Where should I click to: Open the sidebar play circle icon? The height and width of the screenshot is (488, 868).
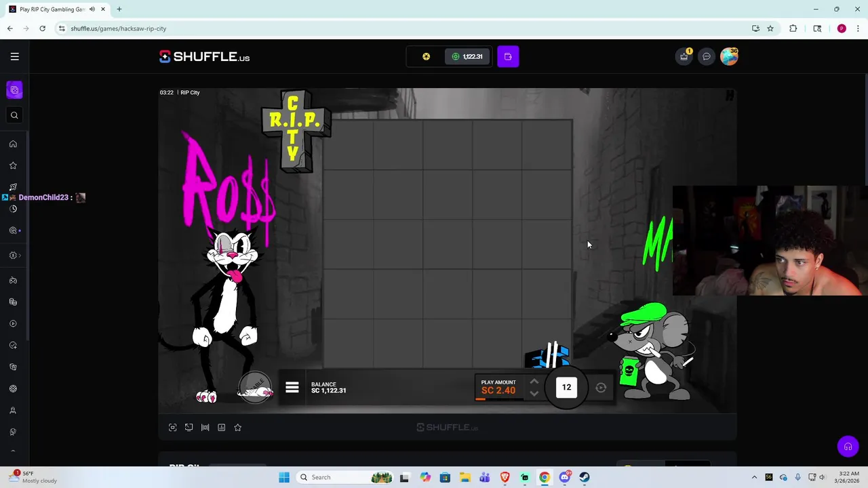pyautogui.click(x=13, y=324)
